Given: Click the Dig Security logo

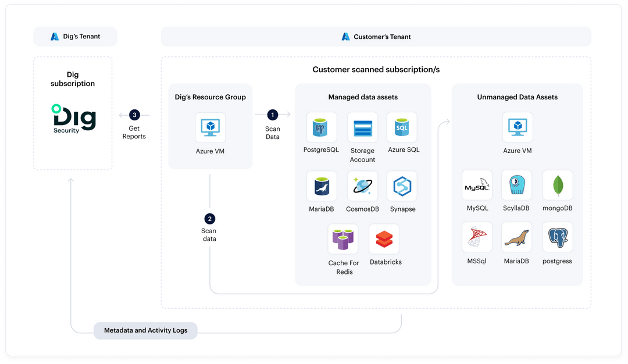Looking at the screenshot, I should coord(74,119).
